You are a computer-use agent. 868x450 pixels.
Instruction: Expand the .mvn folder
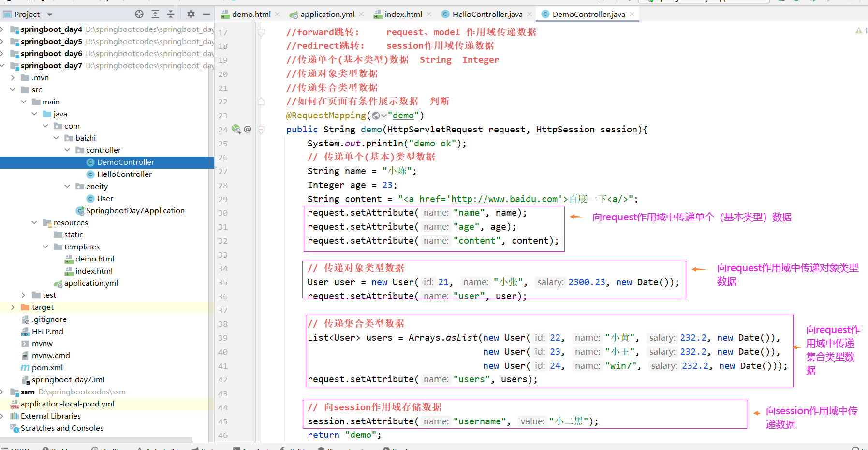point(13,78)
